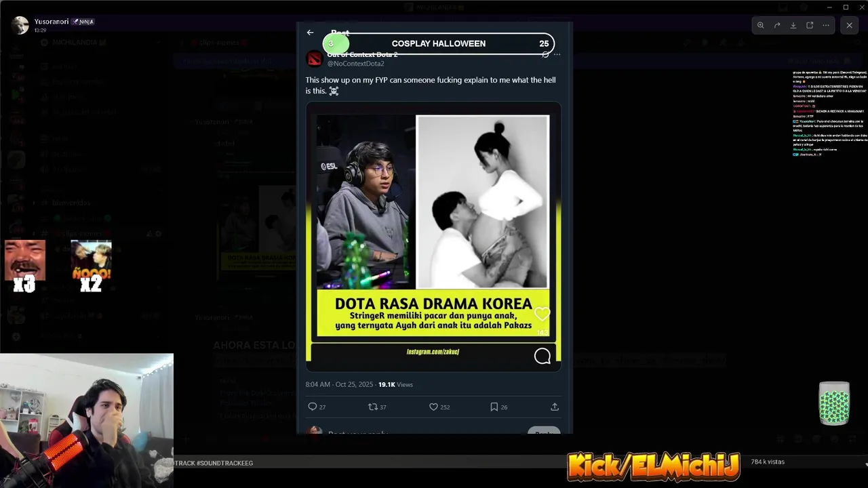Click the esports player photo in the tweet
This screenshot has height=488, width=868.
(366, 202)
